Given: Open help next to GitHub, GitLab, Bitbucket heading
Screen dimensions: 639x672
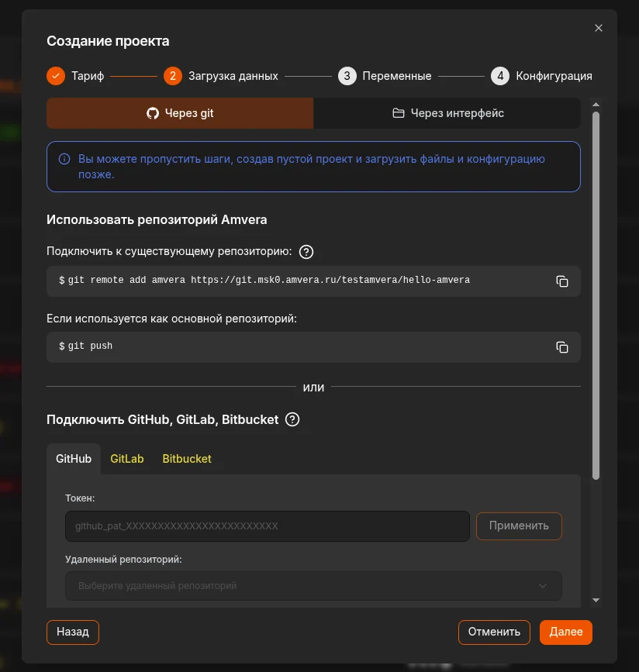Looking at the screenshot, I should 292,419.
